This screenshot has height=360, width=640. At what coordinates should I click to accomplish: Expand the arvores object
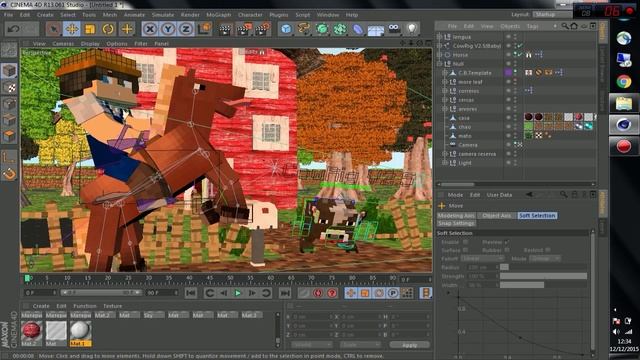click(x=445, y=109)
